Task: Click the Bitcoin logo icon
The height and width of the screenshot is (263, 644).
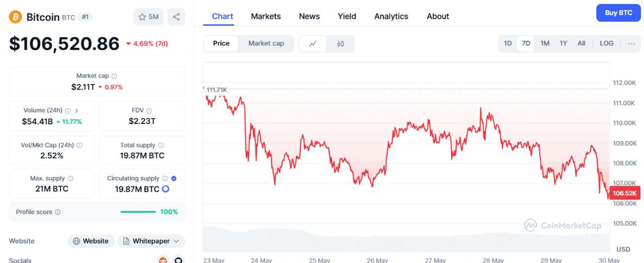Action: point(15,17)
